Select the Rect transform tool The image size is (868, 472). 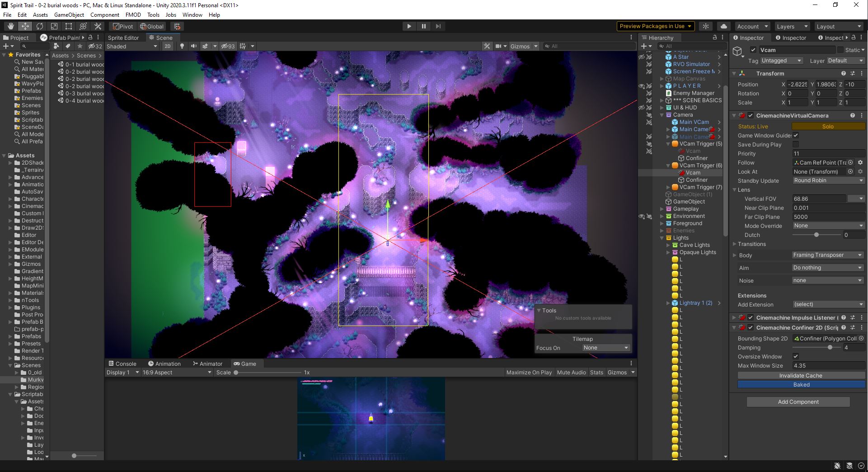68,26
